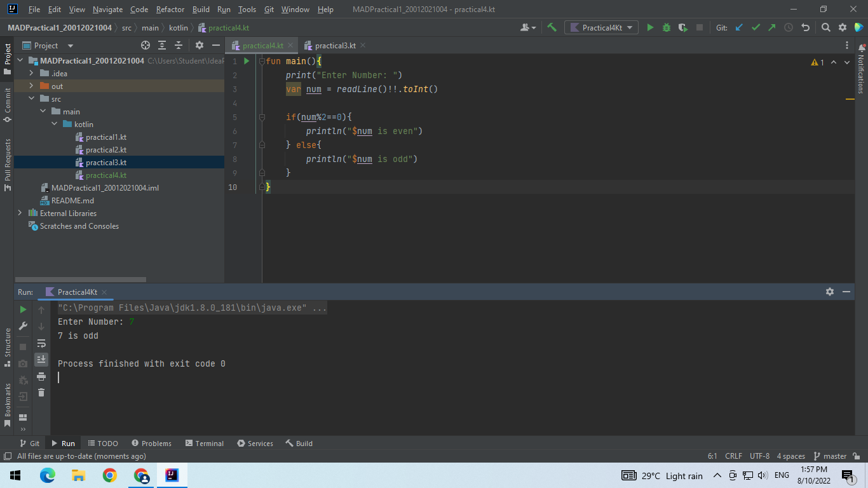Expand the External Libraries node

[x=20, y=213]
